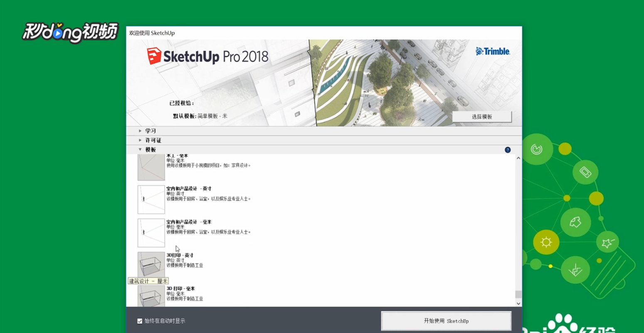Select 室内和产品设计 - 英寸 template thumbnail
This screenshot has height=333, width=644.
pyautogui.click(x=151, y=200)
